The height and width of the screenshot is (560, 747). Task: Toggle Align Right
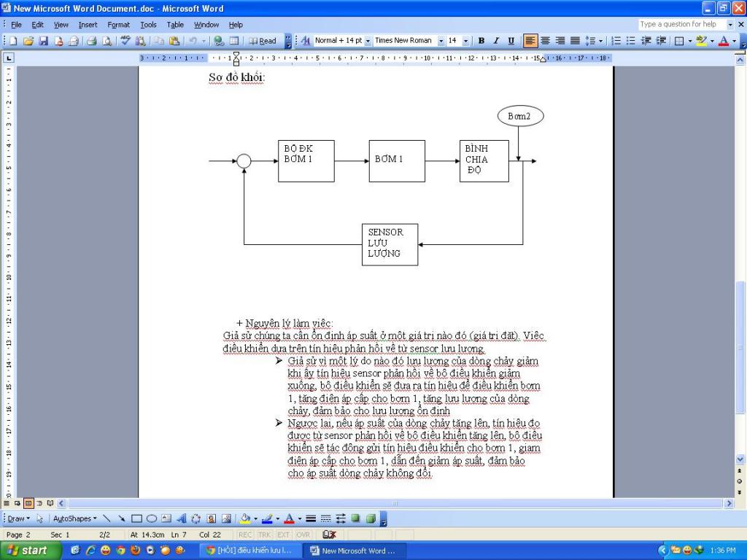click(560, 41)
